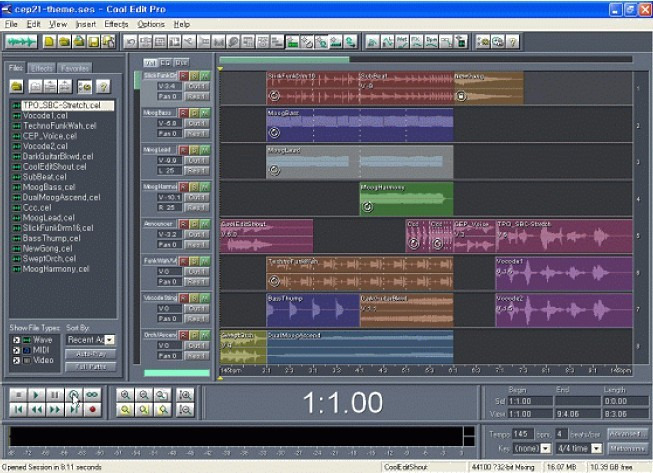
Task: Open the Insert menu
Action: 86,24
